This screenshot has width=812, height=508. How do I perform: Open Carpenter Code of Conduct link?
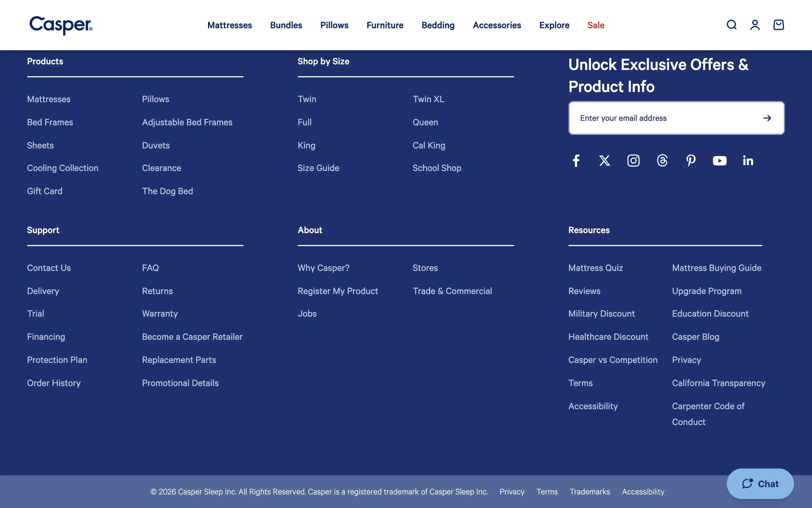708,414
